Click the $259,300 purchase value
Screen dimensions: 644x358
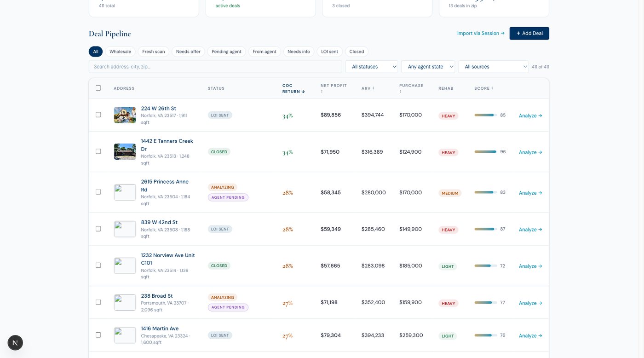(x=411, y=335)
